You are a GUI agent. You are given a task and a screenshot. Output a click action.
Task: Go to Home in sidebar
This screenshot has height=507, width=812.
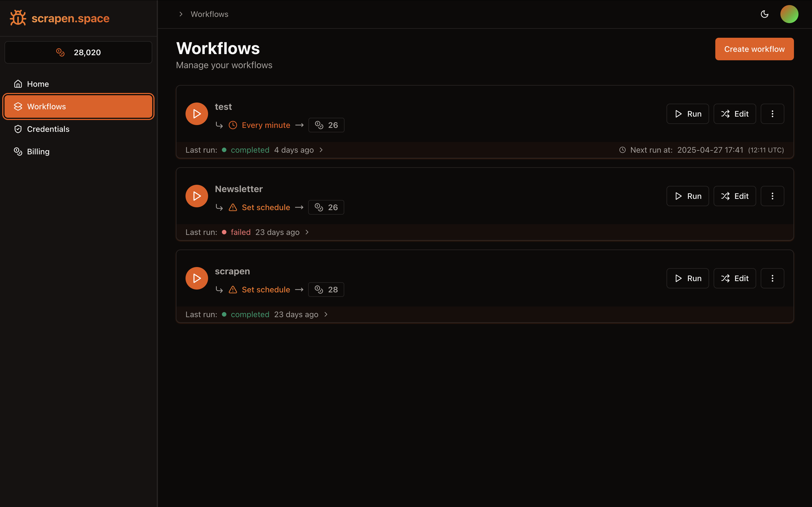[x=37, y=84]
